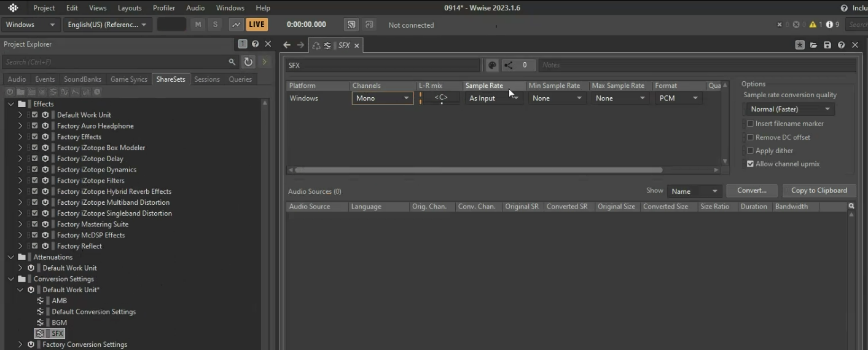868x350 pixels.
Task: Click the pin star icon in editor header
Action: point(800,45)
